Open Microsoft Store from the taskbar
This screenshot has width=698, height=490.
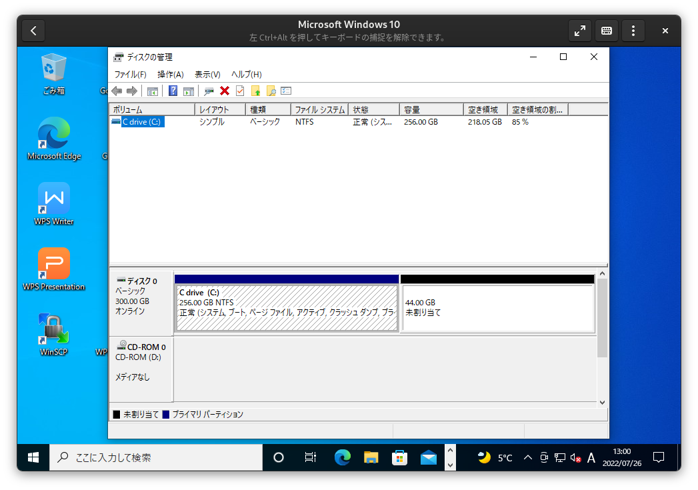(x=400, y=458)
